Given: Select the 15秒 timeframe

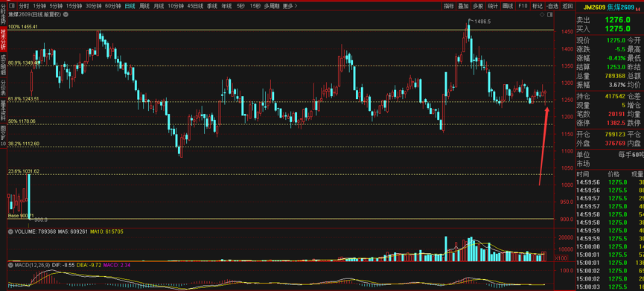Looking at the screenshot, I should click(x=255, y=6).
